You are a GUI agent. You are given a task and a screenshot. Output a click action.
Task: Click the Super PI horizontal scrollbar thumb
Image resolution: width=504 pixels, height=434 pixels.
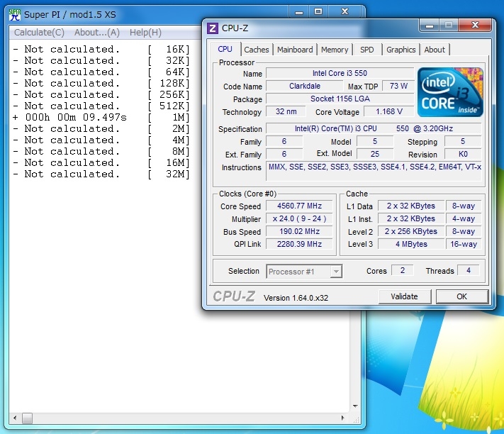tap(28, 418)
